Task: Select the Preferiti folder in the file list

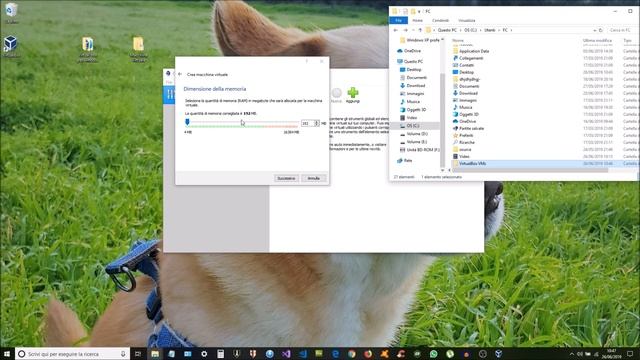Action: click(466, 135)
